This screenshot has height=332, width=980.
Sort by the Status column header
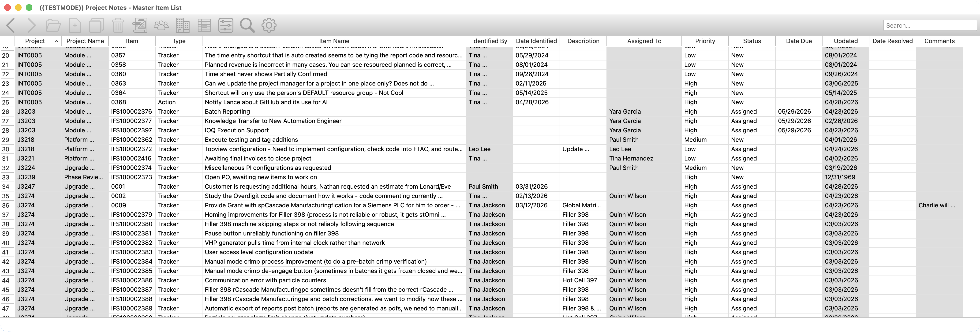click(x=752, y=41)
